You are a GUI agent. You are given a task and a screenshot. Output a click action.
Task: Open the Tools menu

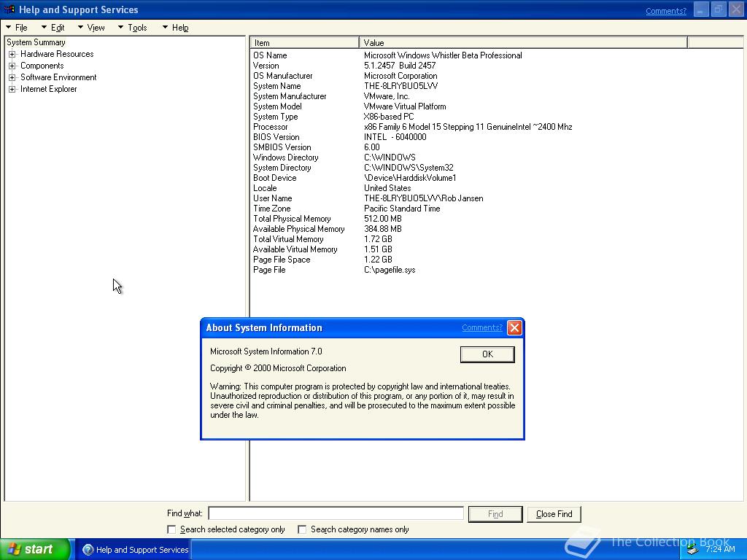pyautogui.click(x=133, y=28)
